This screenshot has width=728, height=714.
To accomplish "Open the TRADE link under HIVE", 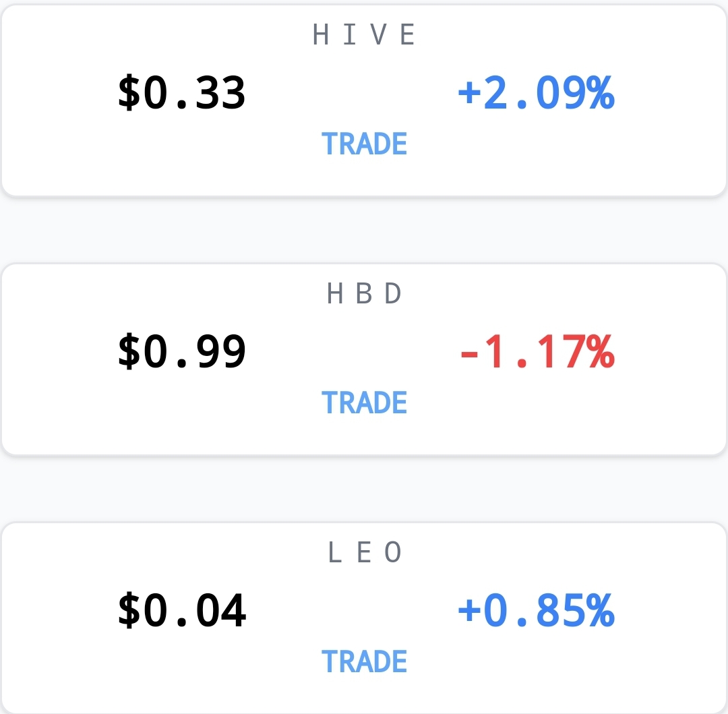I will tap(364, 144).
